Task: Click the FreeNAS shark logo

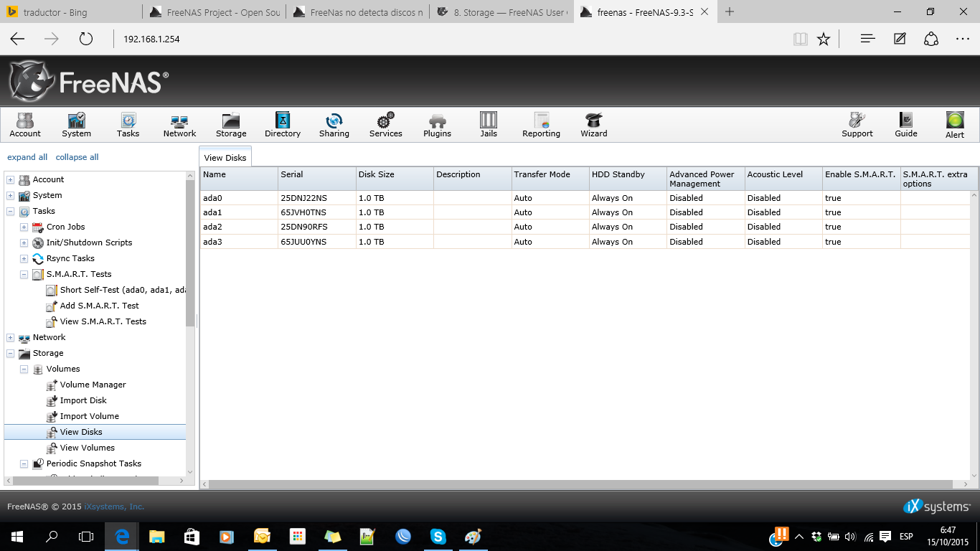Action: (x=32, y=81)
